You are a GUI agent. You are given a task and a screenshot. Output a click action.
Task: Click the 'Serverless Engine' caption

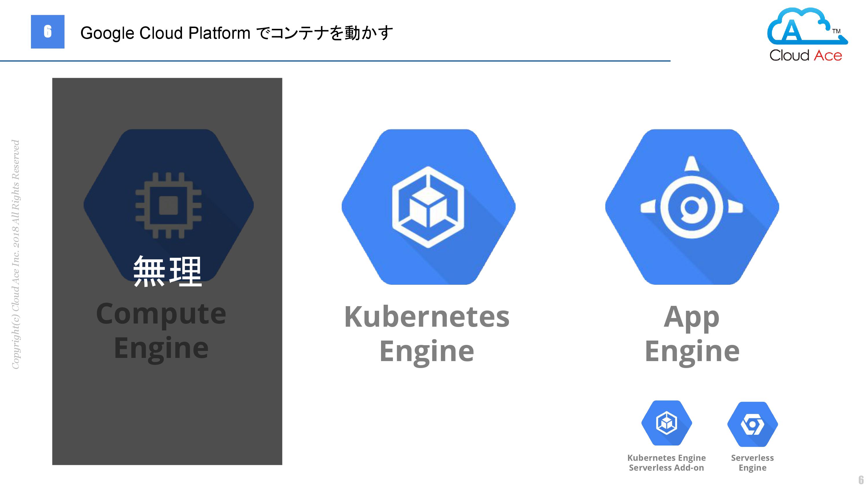(753, 463)
